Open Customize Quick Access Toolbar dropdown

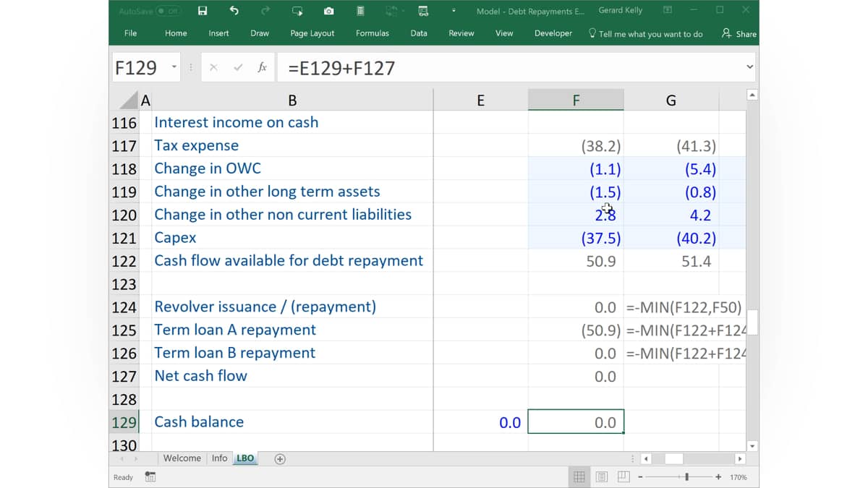point(454,11)
